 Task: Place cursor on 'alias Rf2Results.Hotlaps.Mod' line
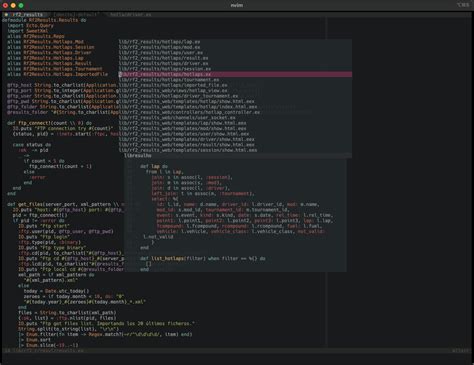tap(45, 42)
